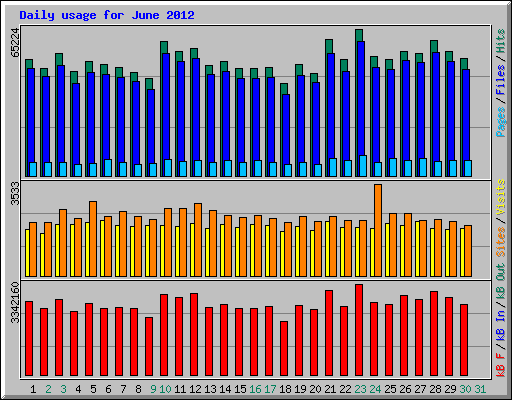Click the orange sites bar for day 12
The image size is (512, 400).
click(198, 240)
